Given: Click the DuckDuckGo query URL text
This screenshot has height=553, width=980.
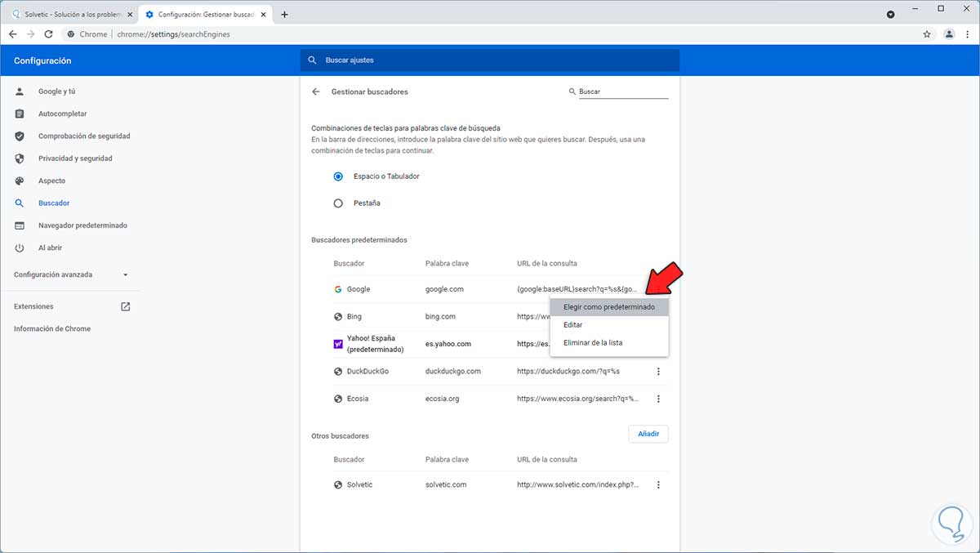Looking at the screenshot, I should [x=568, y=371].
